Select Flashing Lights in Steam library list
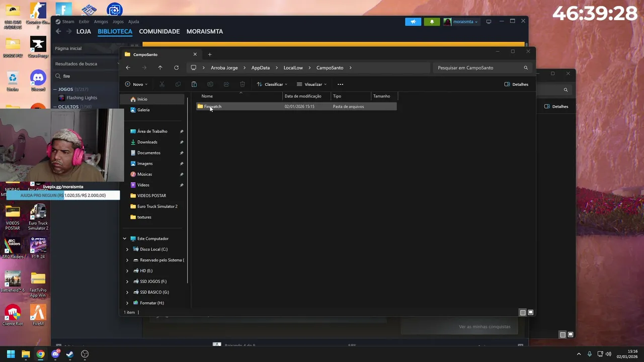The width and height of the screenshot is (644, 362). (82, 98)
